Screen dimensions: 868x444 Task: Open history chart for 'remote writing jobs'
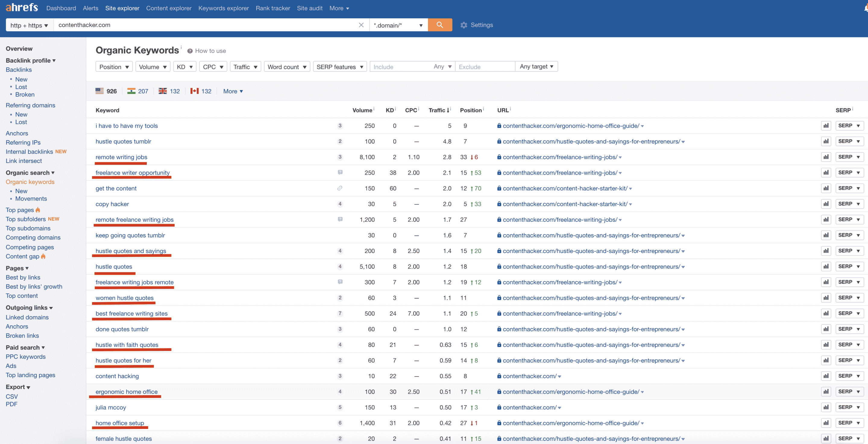[826, 157]
